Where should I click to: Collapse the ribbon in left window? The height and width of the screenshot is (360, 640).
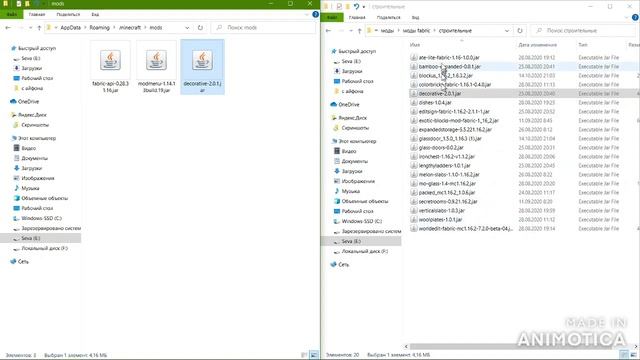coord(307,14)
